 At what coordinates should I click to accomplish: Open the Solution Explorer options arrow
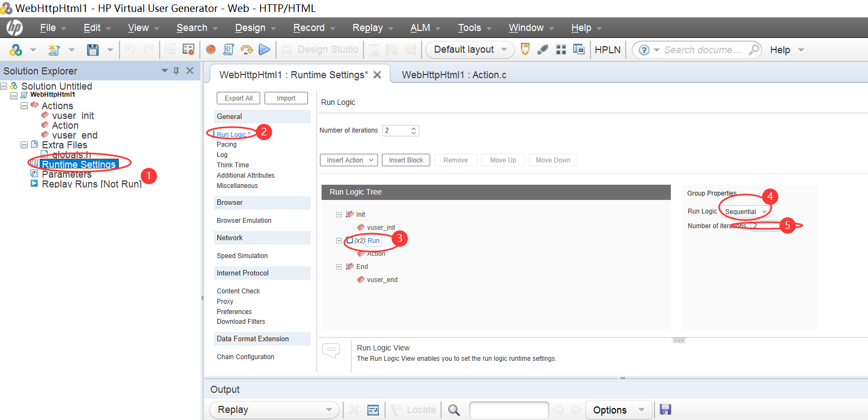click(165, 71)
